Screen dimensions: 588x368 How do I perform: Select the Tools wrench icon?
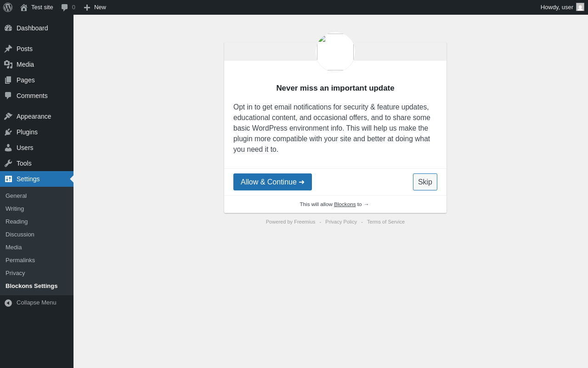coord(8,163)
